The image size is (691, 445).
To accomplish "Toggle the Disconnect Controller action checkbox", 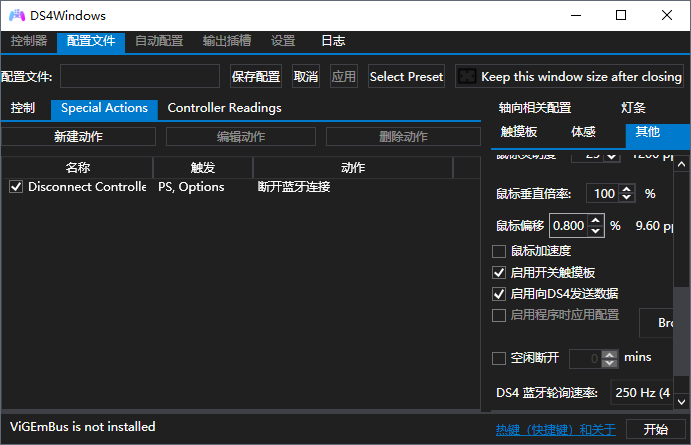I will (16, 187).
